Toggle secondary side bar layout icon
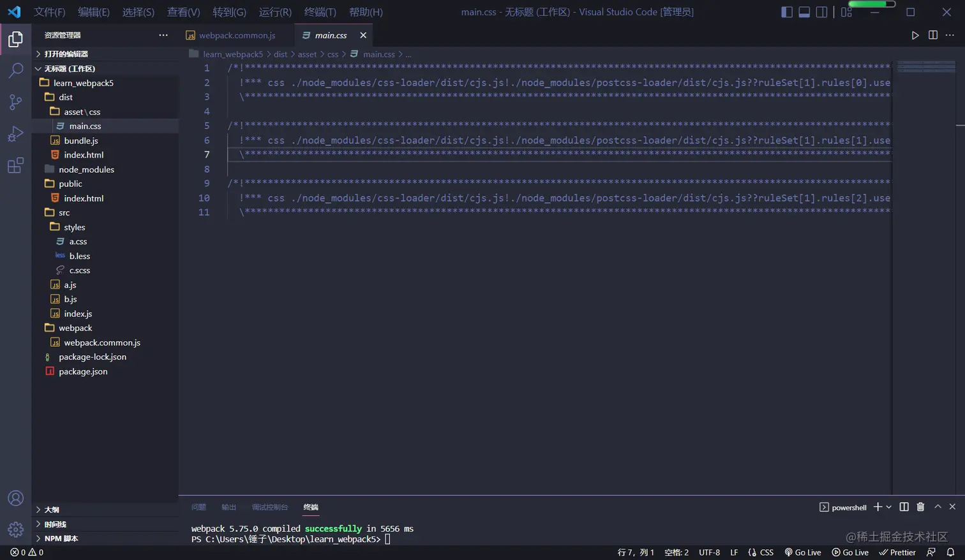965x560 pixels. 821,12
